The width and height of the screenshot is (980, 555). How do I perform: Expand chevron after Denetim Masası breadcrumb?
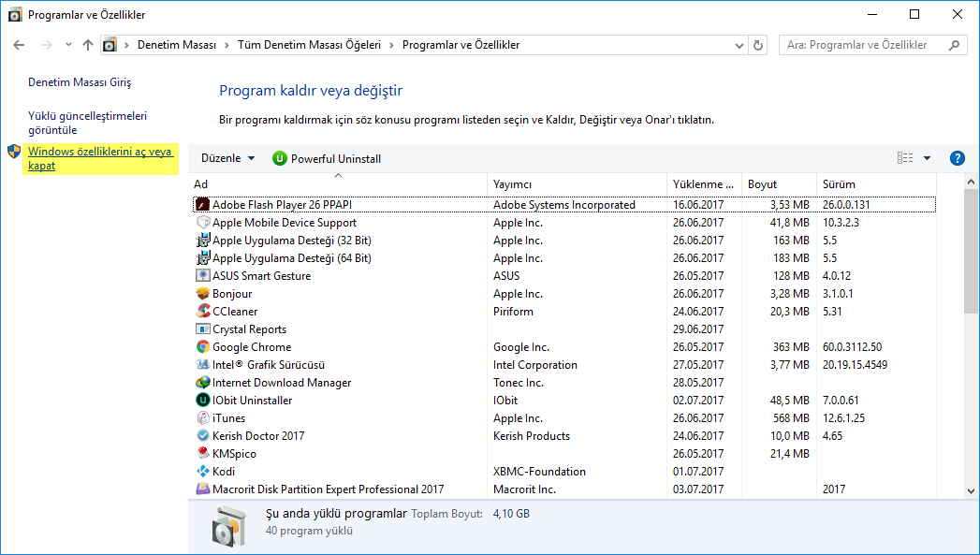click(226, 45)
